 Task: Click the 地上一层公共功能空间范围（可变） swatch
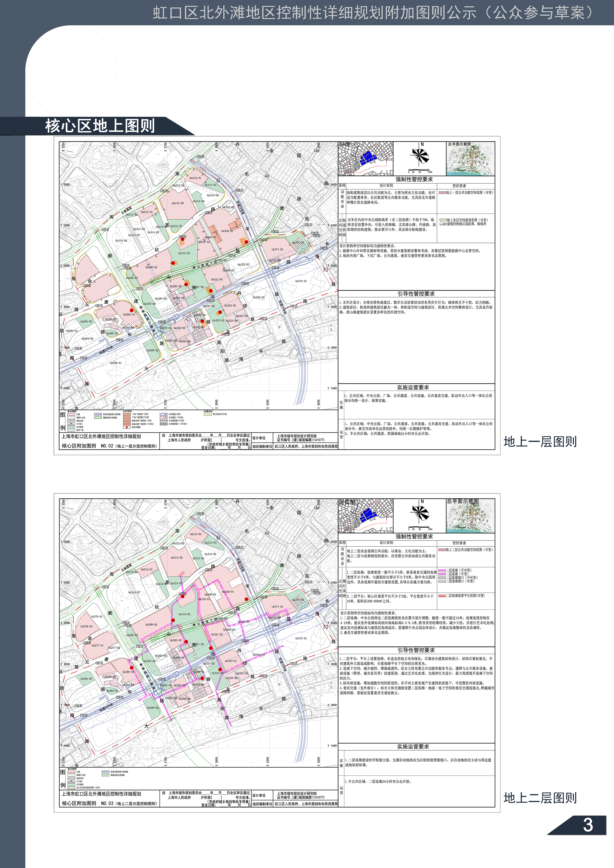[442, 193]
